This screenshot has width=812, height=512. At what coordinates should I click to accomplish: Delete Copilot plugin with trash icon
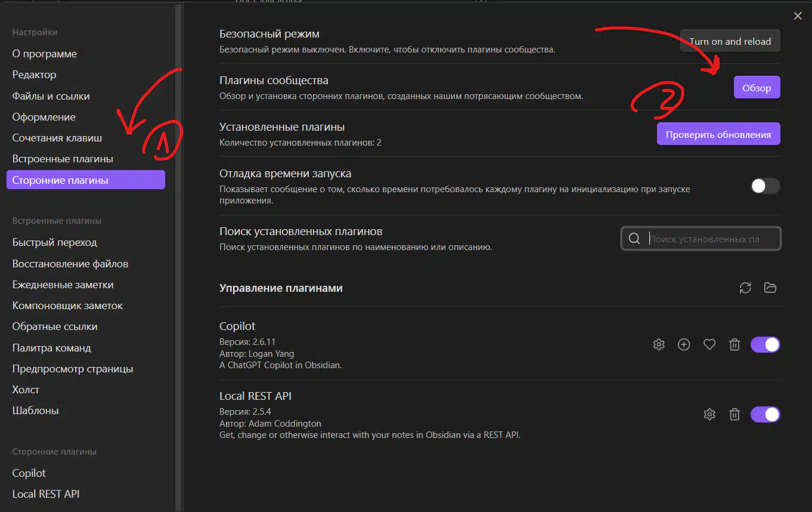click(x=735, y=344)
